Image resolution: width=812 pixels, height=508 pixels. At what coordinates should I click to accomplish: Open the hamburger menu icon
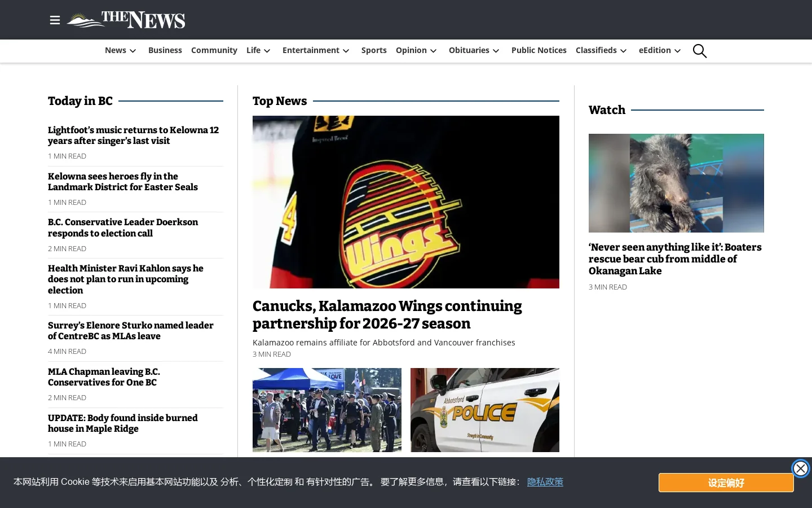[55, 20]
